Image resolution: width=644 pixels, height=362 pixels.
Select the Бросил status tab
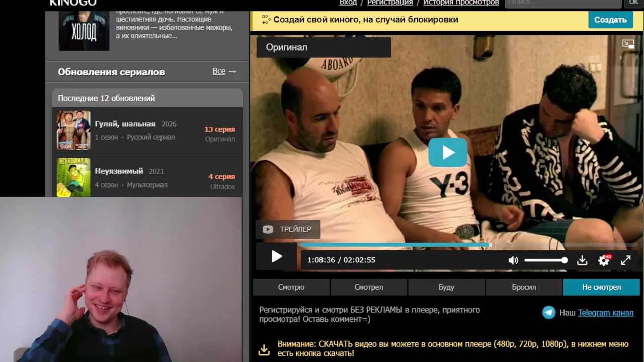pyautogui.click(x=524, y=287)
